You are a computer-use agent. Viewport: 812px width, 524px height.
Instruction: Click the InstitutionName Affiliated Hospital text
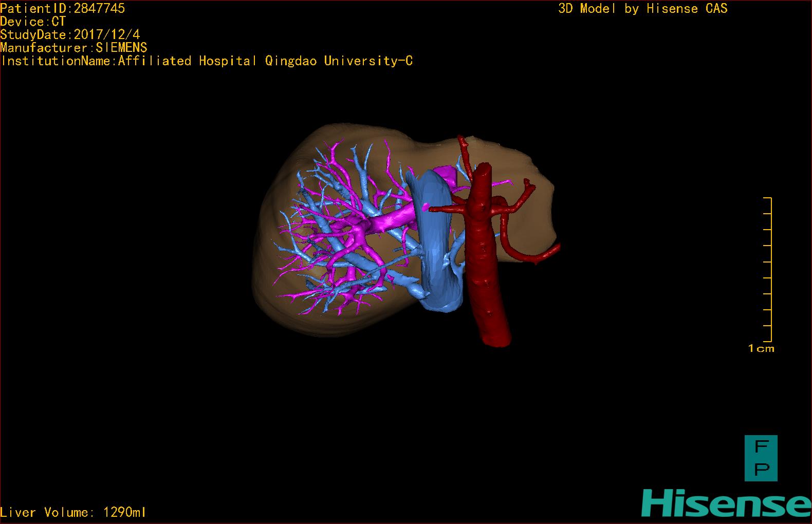point(207,61)
